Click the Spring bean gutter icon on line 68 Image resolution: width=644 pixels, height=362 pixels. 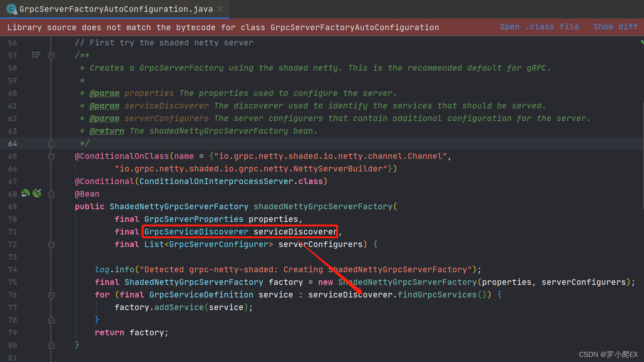tap(25, 194)
